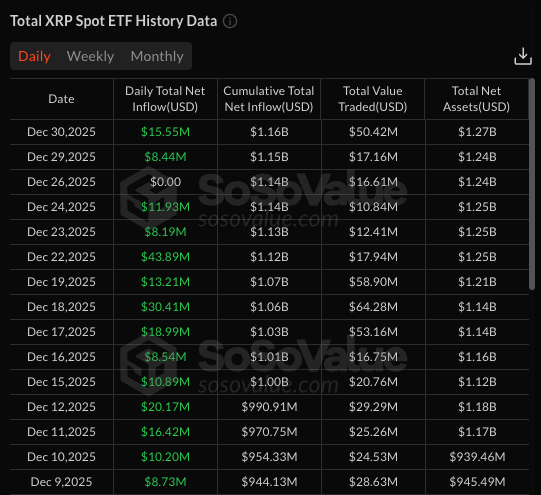Click the $30.41M inflow value

(165, 307)
